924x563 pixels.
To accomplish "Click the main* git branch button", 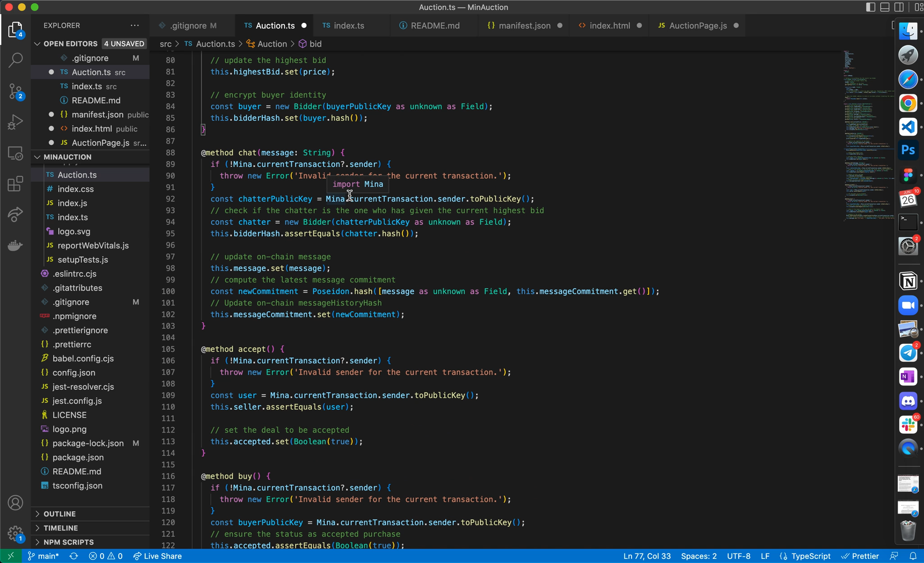I will click(x=43, y=556).
